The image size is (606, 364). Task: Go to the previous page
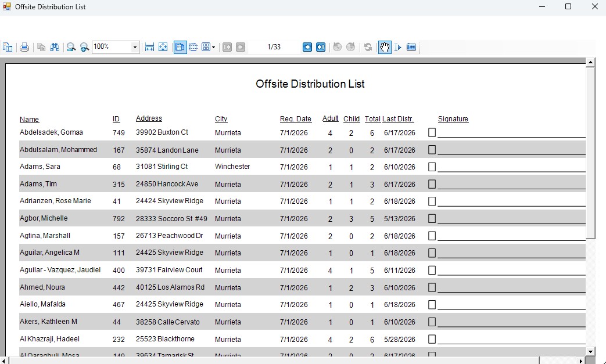click(x=241, y=47)
